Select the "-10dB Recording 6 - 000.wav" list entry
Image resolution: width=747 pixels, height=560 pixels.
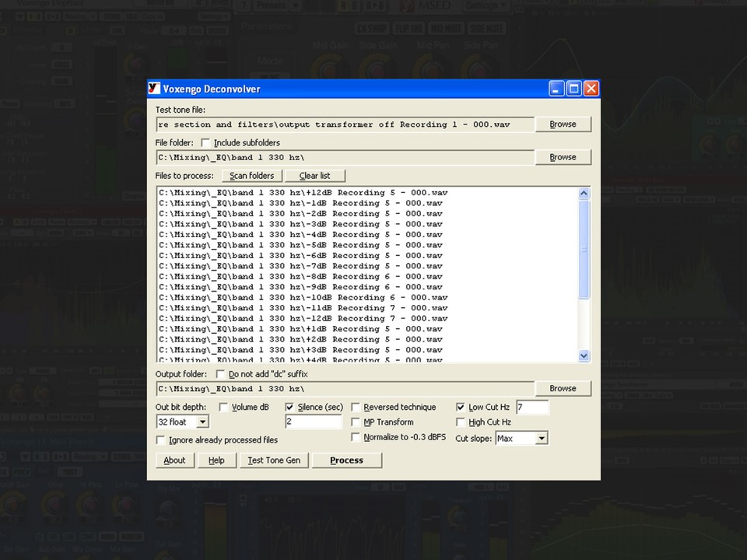pyautogui.click(x=303, y=298)
